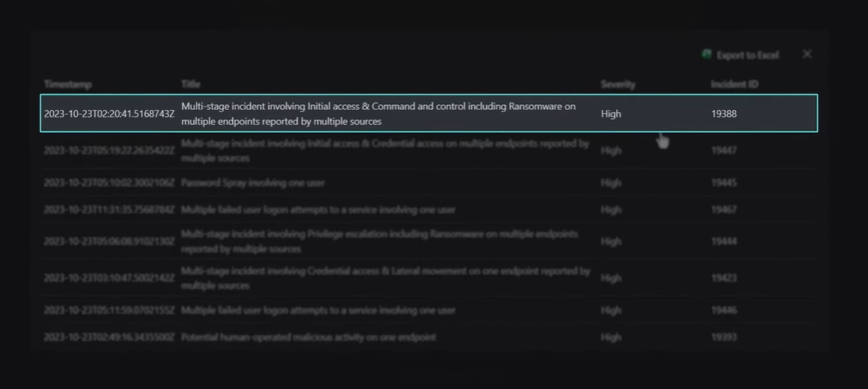Open the Potential human-operated malicious activity incident
Image resolution: width=868 pixels, height=389 pixels.
tap(308, 337)
